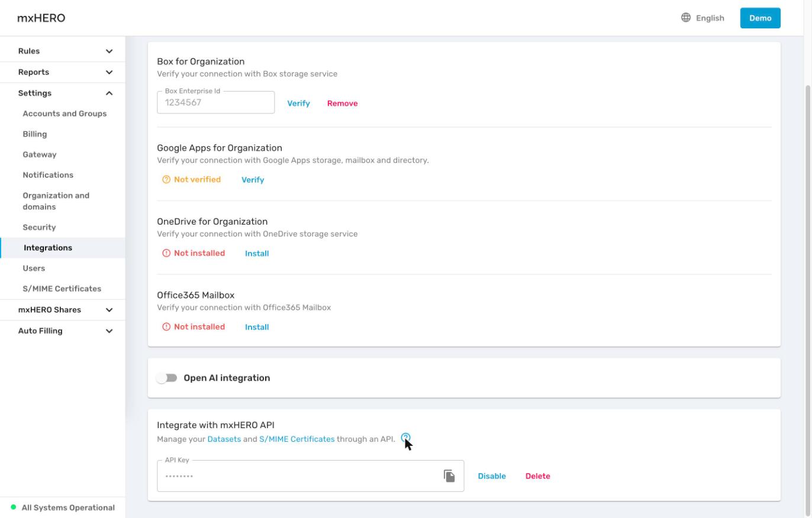Image resolution: width=812 pixels, height=518 pixels.
Task: Toggle the Open AI integration switch
Action: 167,378
